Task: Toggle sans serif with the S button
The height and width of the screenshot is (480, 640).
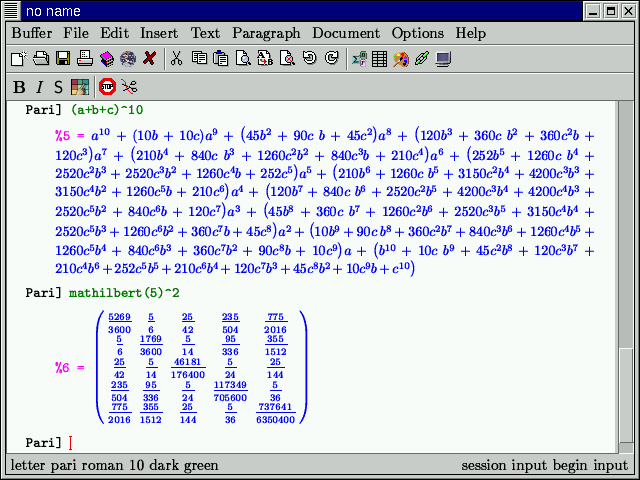Action: point(58,87)
